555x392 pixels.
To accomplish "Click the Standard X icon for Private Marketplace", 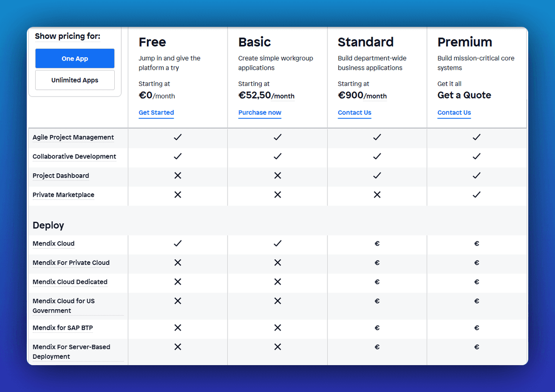I will coord(377,195).
